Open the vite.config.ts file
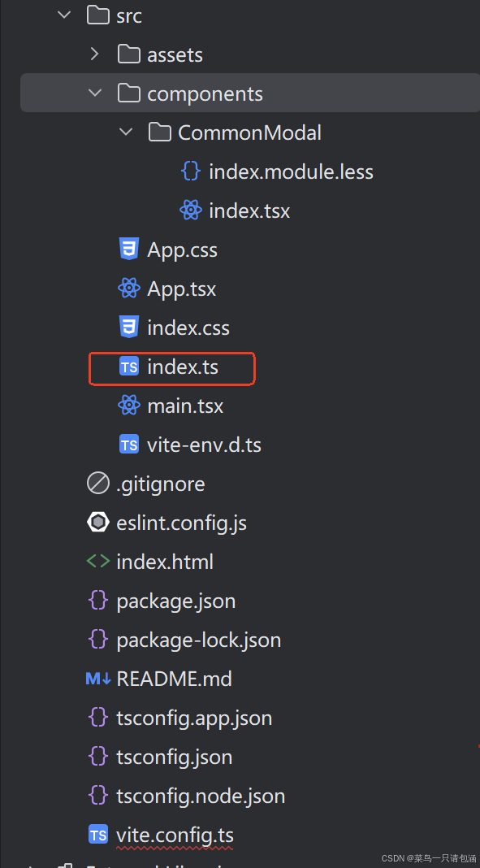 [x=175, y=835]
